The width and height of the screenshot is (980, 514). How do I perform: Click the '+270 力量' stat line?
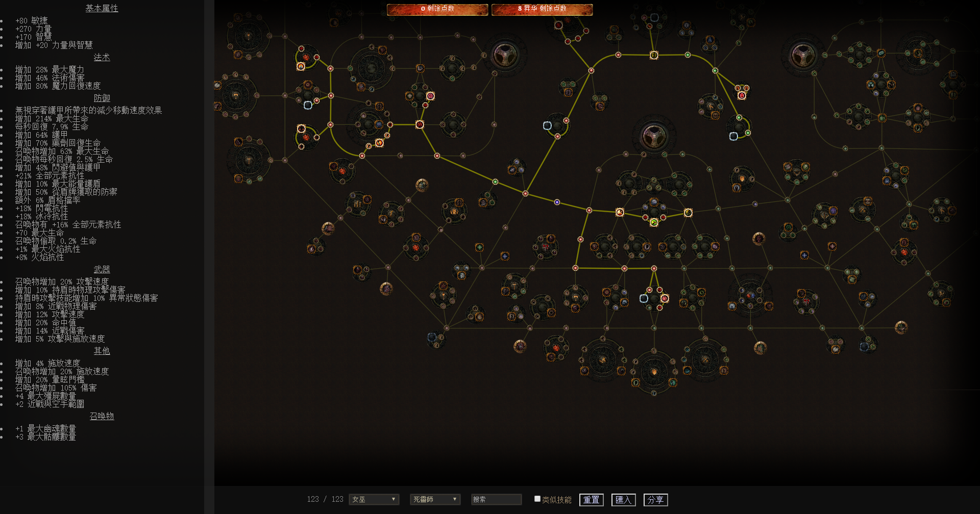coord(33,29)
